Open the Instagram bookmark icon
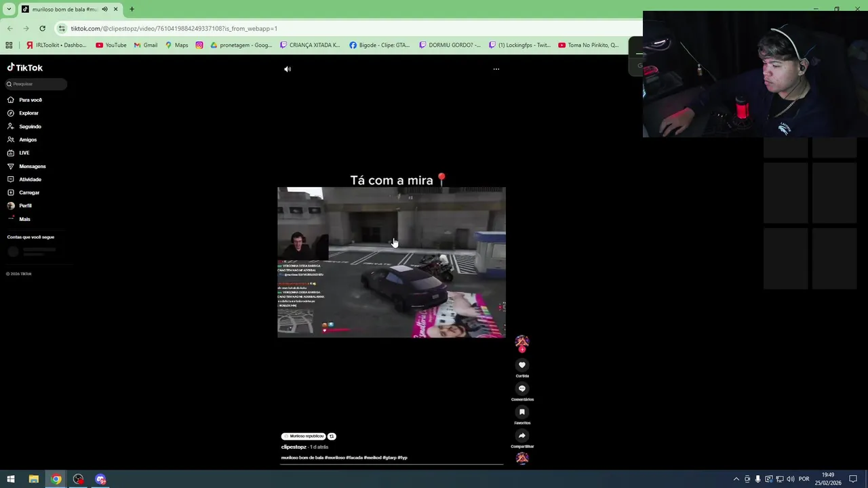 point(199,45)
